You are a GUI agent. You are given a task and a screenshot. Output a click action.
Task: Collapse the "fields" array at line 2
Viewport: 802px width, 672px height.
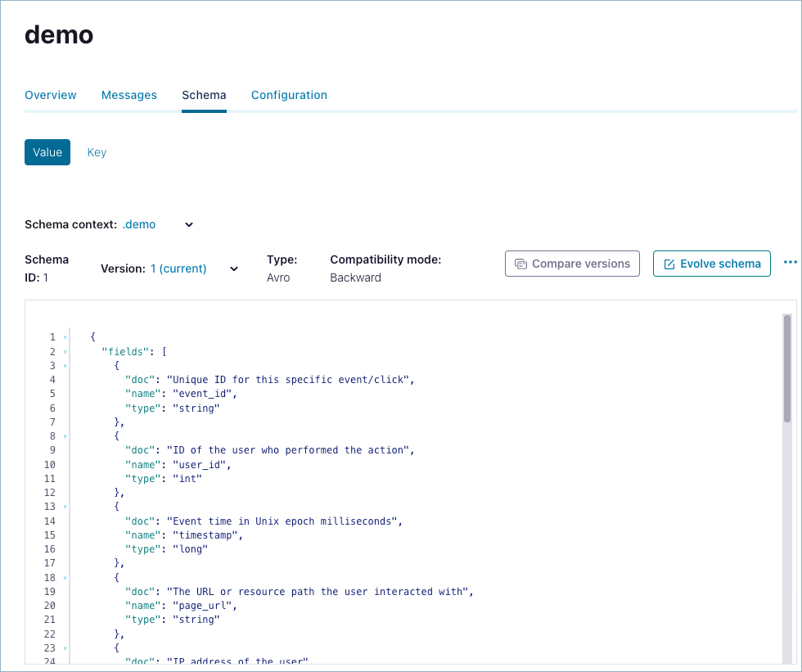pos(65,352)
